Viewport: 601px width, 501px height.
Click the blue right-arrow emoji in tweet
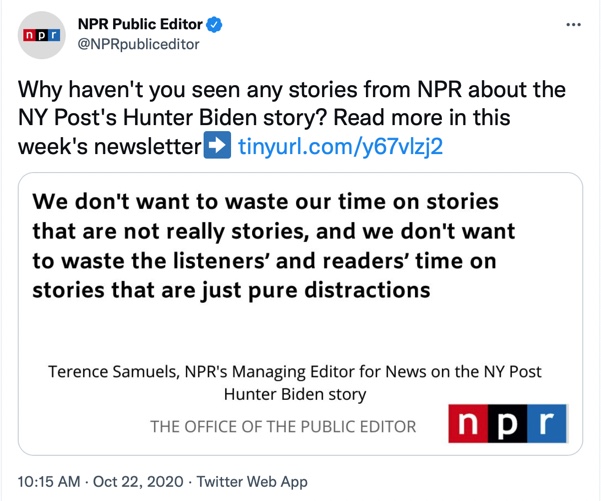pos(217,145)
